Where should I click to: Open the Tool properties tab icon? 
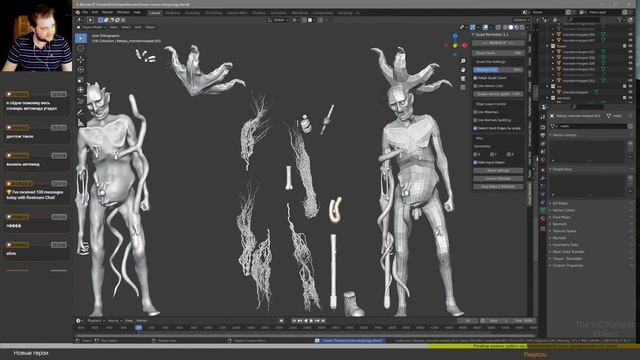pyautogui.click(x=542, y=118)
